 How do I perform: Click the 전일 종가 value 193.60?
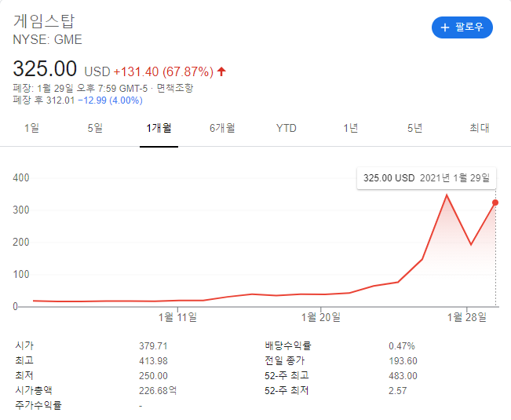(x=403, y=360)
